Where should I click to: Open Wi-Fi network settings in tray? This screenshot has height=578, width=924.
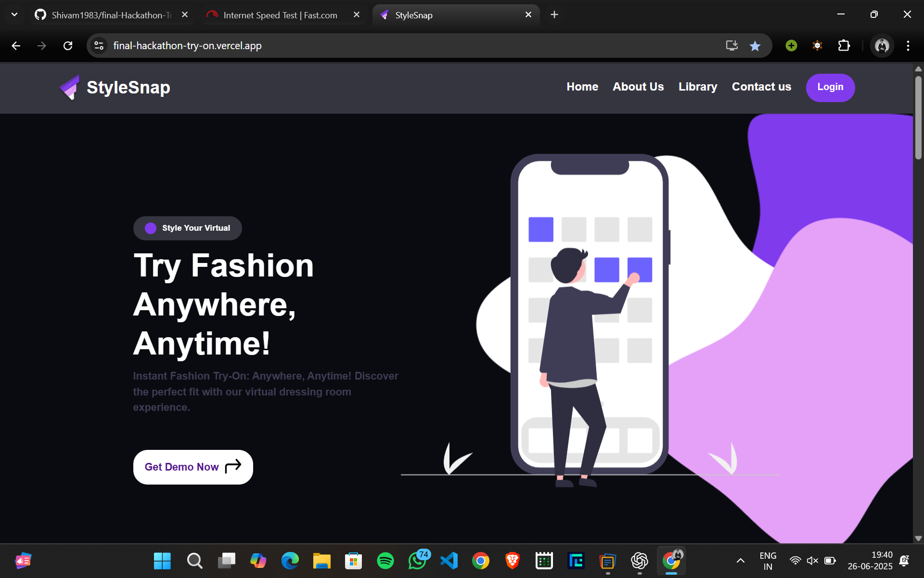[795, 561]
